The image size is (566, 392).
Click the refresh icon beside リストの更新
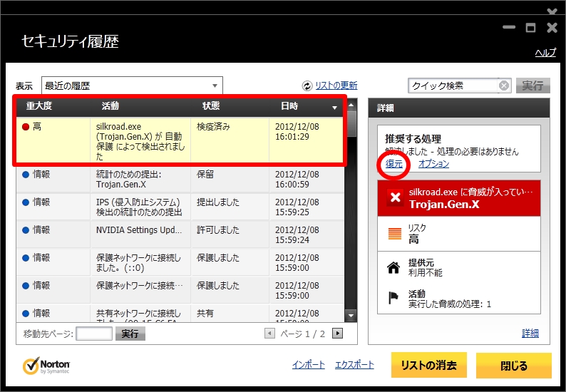(x=307, y=86)
